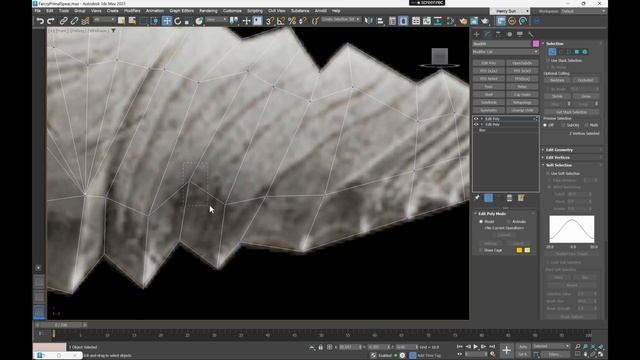Viewport: 640px width, 360px height.
Task: Enable Use Soft Selection checkbox
Action: pyautogui.click(x=548, y=173)
